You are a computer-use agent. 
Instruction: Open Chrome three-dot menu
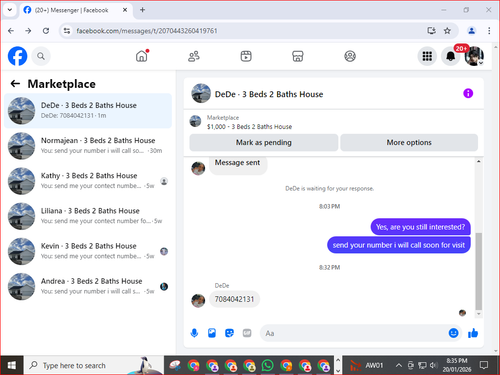pos(489,31)
